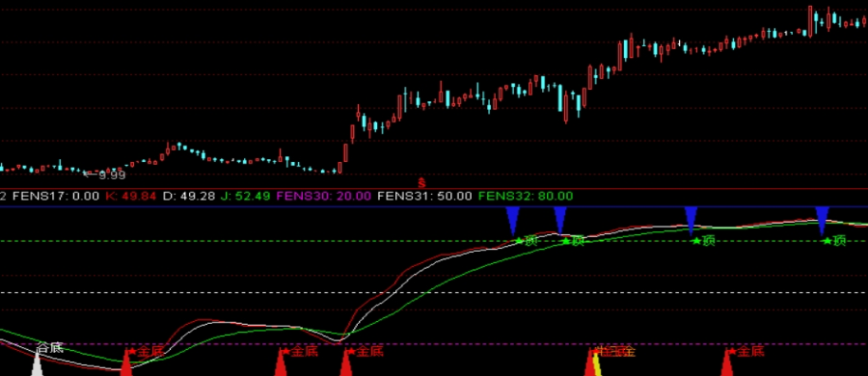Select the purple dashed lower threshold line
The width and height of the screenshot is (868, 376).
click(434, 344)
